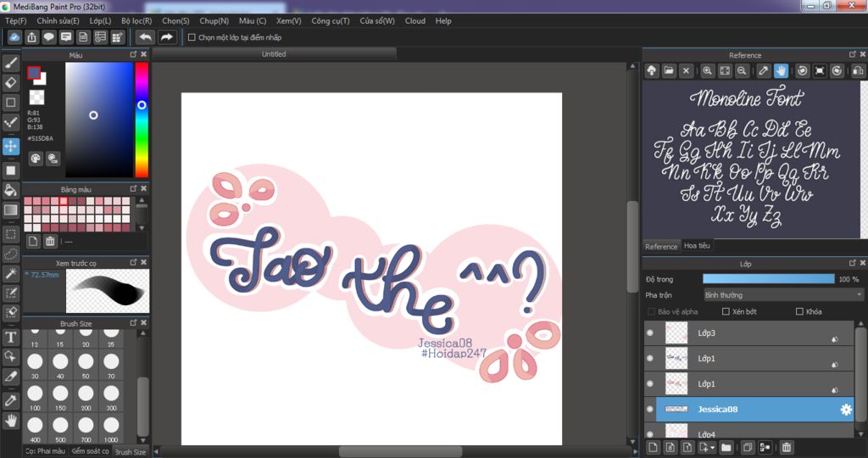Image resolution: width=868 pixels, height=458 pixels.
Task: Open a reference image from folder
Action: 669,71
